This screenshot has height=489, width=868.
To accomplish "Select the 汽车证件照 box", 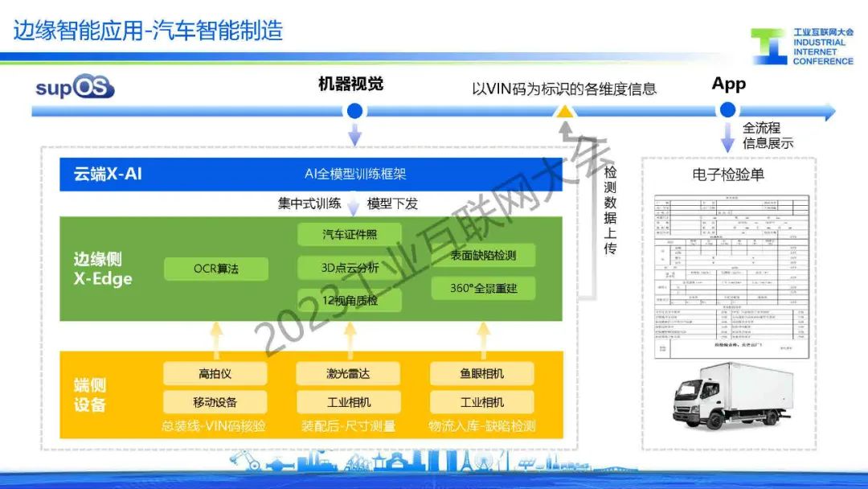I will tap(350, 235).
